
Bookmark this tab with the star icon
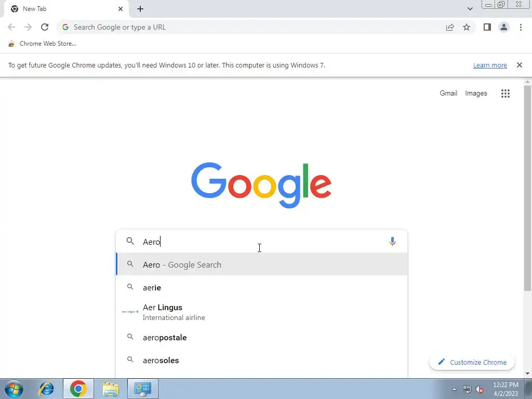(x=467, y=27)
